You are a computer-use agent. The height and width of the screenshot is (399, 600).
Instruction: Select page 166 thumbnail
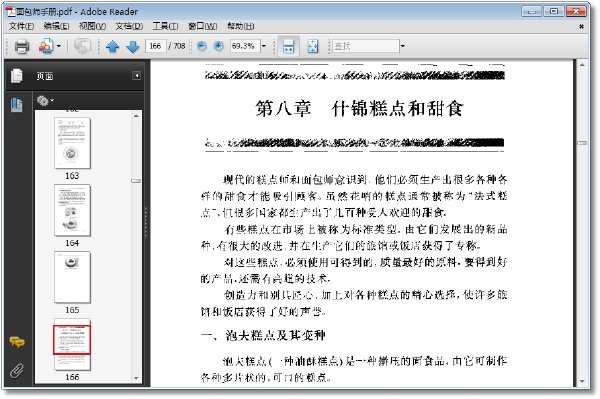[x=72, y=344]
